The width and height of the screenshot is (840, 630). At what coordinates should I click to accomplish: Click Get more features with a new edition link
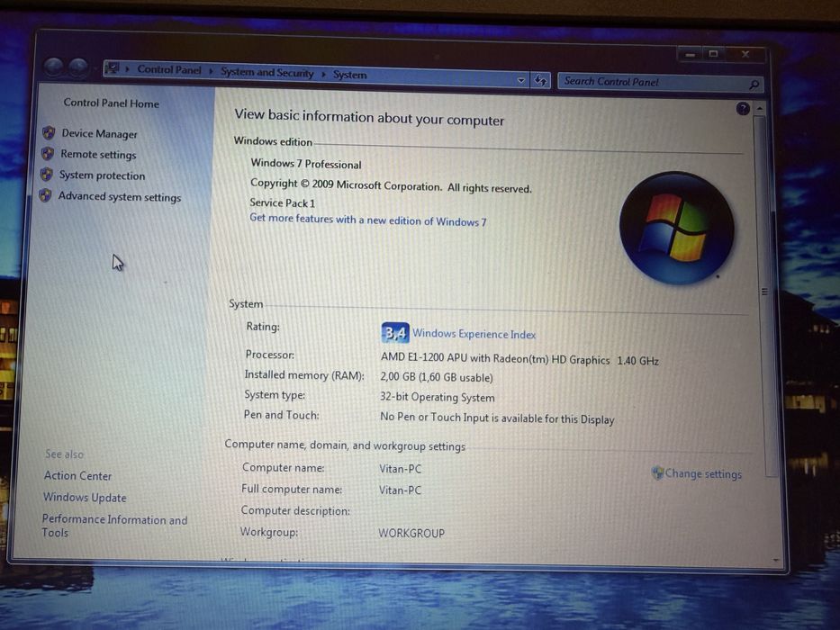(x=367, y=220)
